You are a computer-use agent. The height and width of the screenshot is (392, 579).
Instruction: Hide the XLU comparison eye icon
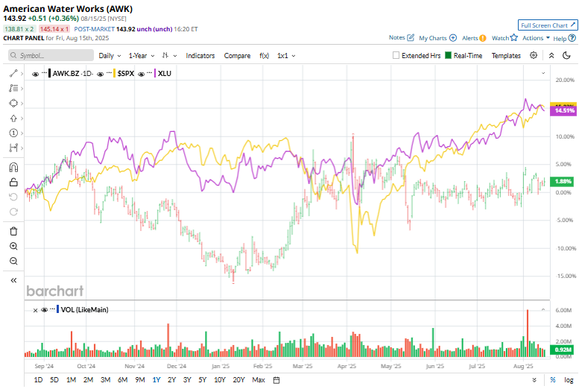click(141, 74)
